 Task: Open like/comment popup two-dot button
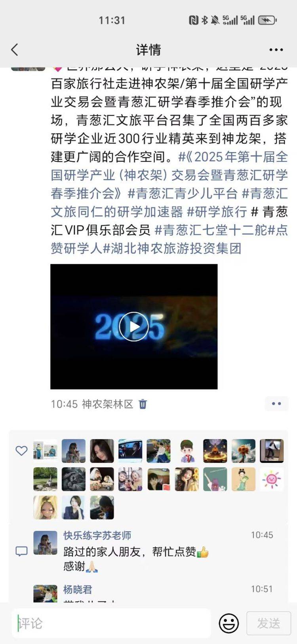click(x=276, y=404)
